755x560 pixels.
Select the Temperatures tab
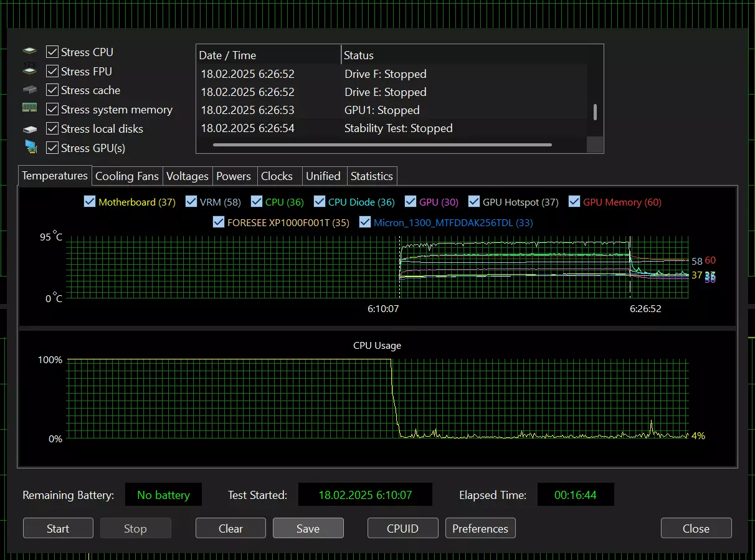click(x=55, y=176)
